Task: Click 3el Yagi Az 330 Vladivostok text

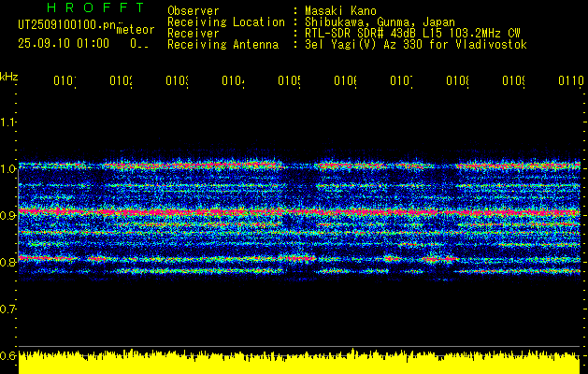Action: coord(416,45)
